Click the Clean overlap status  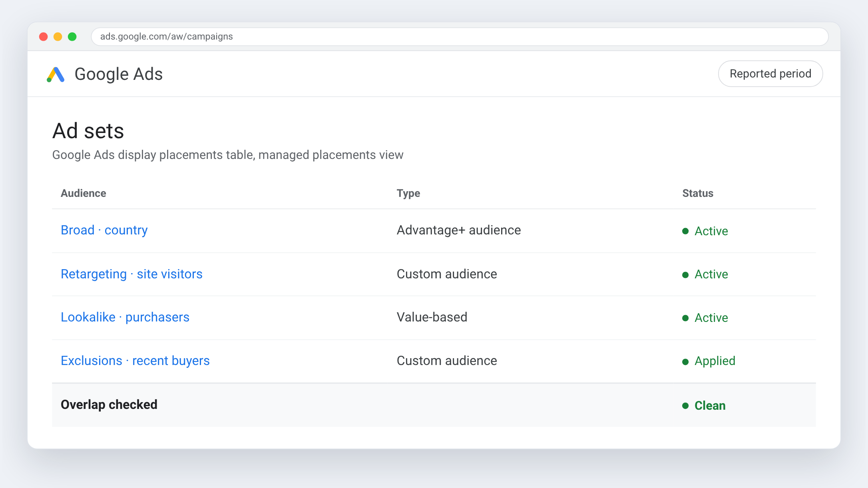pos(704,406)
